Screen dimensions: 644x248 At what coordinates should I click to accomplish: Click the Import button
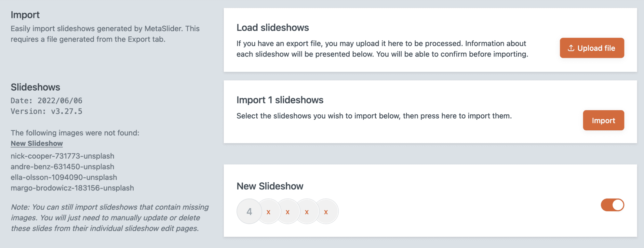pyautogui.click(x=603, y=120)
